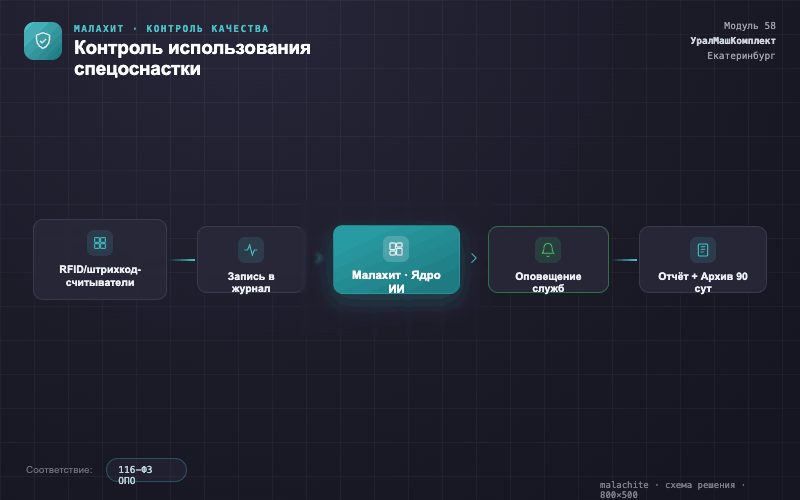
Task: Click the УралМашКомплект text
Action: point(733,41)
